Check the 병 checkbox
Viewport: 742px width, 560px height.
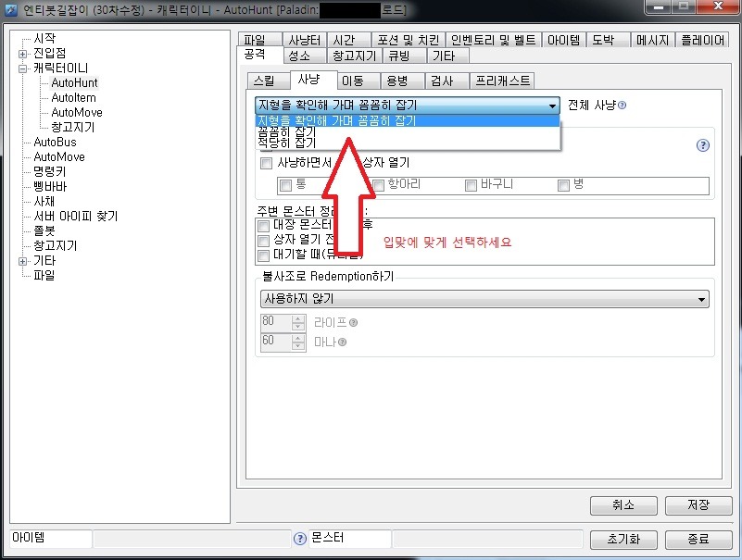(563, 185)
